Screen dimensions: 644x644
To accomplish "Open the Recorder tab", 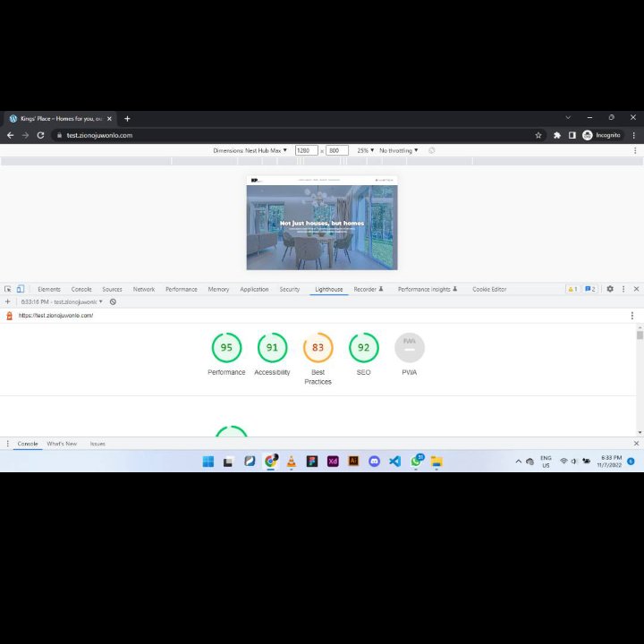I will click(x=368, y=290).
